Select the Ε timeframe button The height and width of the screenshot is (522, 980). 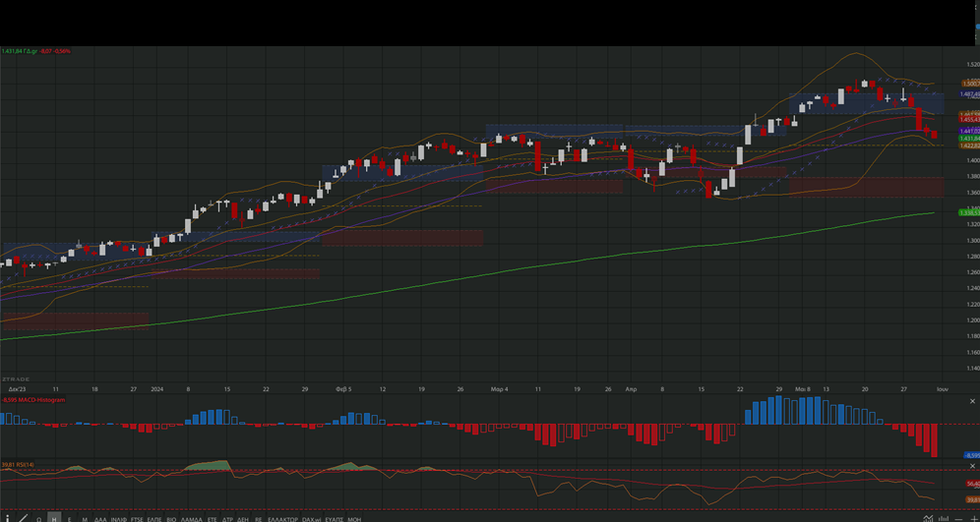pyautogui.click(x=70, y=519)
